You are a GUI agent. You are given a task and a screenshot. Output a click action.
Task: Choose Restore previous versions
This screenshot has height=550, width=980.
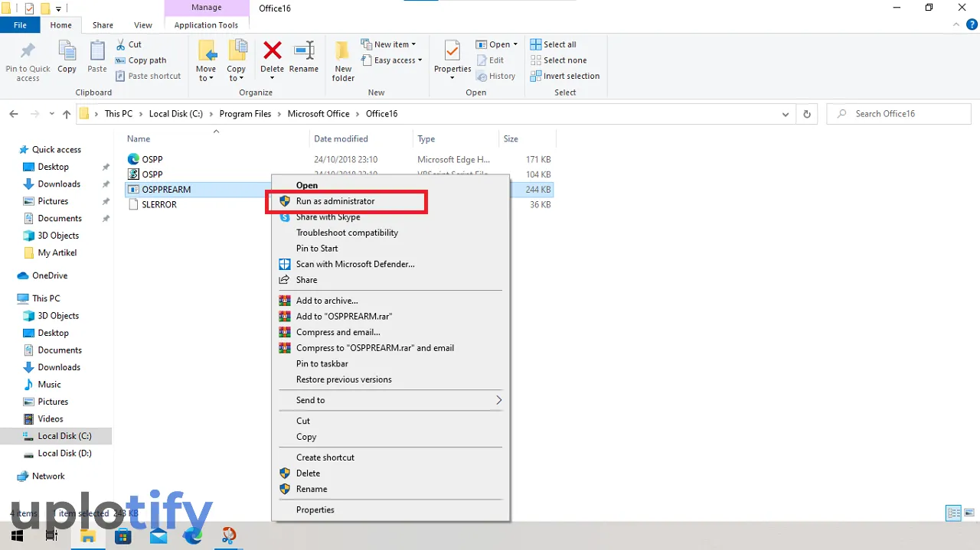pos(344,379)
